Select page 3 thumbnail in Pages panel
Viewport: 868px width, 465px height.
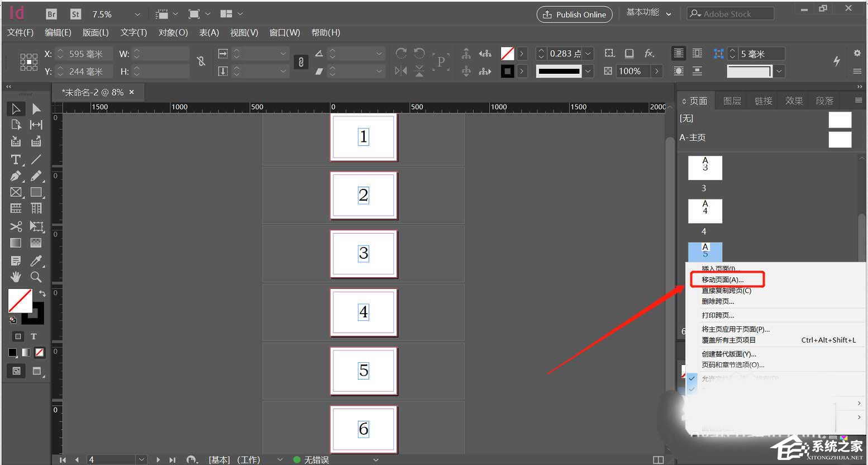(704, 167)
